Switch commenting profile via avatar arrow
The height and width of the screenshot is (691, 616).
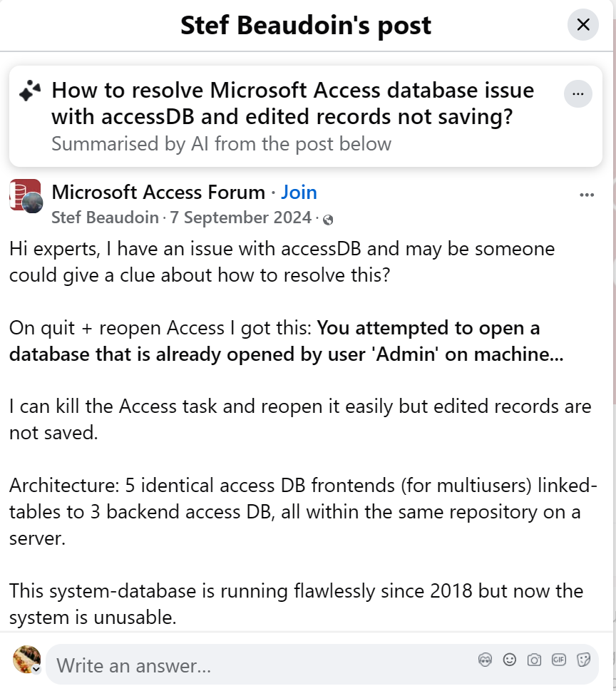pos(36,670)
